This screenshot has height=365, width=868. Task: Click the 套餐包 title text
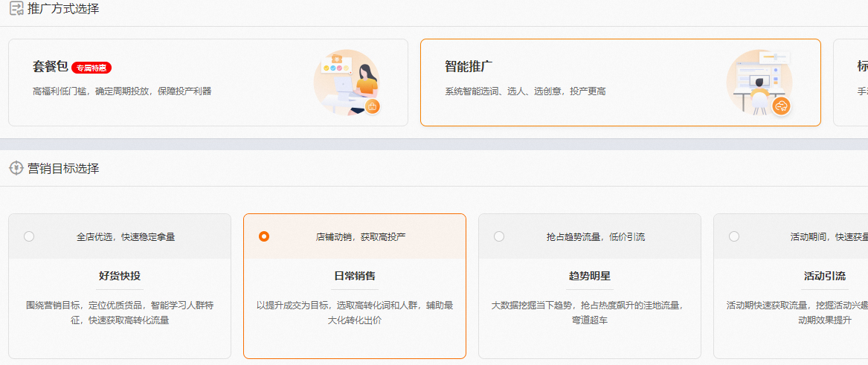(x=51, y=67)
